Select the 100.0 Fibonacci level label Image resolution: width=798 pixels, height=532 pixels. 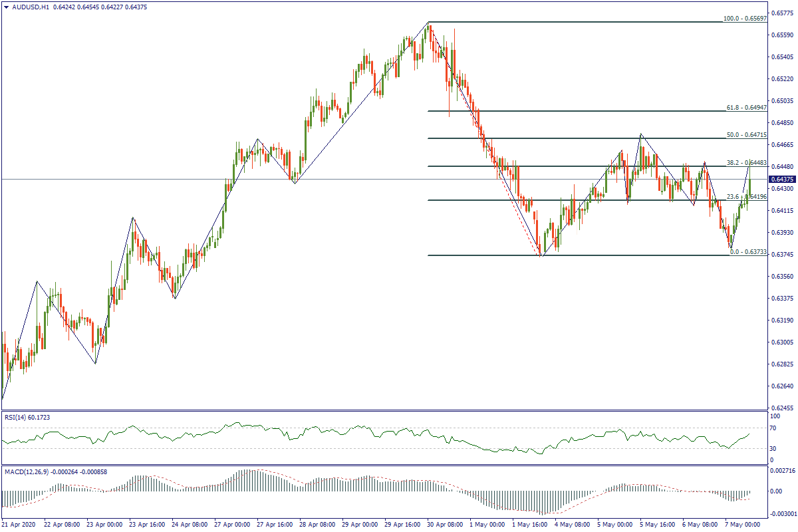[745, 18]
